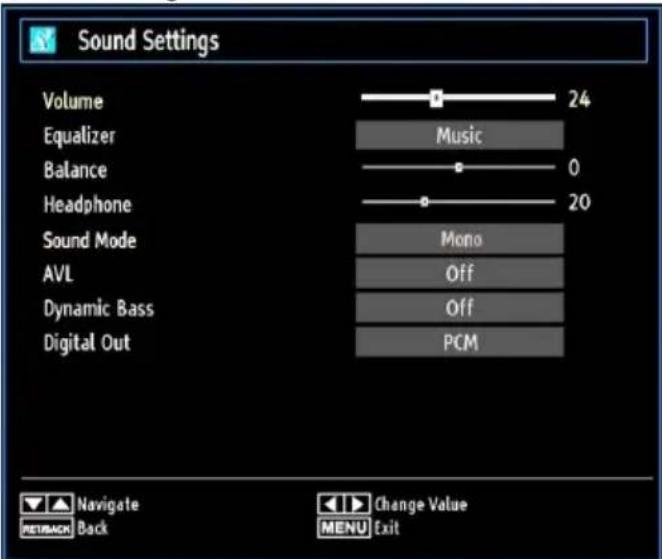The width and height of the screenshot is (662, 559).
Task: Click the up arrow Navigate key icon
Action: pyautogui.click(x=61, y=504)
